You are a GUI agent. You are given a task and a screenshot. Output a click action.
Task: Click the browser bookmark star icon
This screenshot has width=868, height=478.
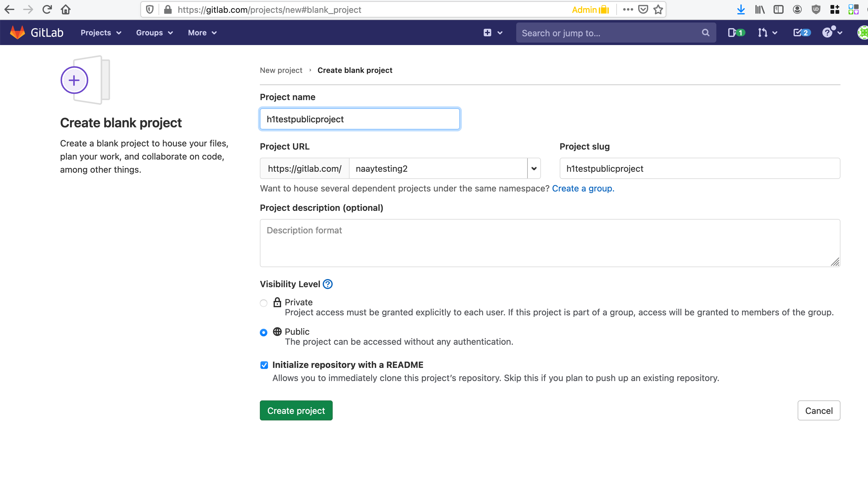658,9
